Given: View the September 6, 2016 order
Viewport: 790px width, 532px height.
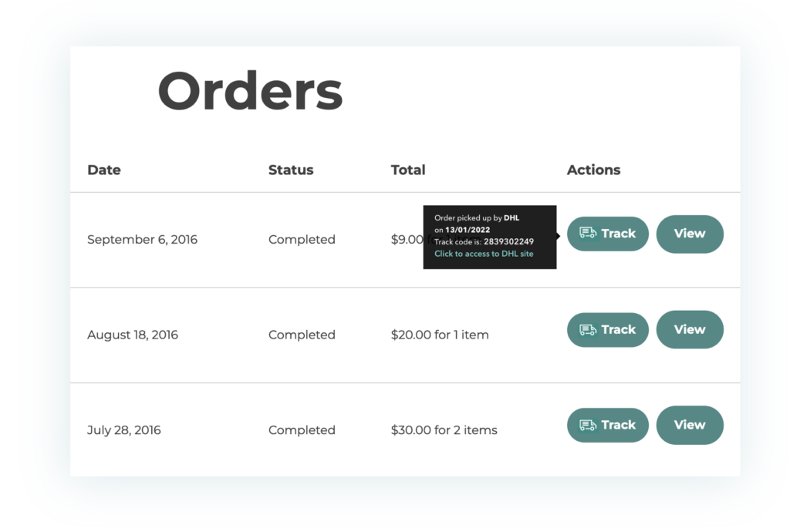Looking at the screenshot, I should point(689,234).
